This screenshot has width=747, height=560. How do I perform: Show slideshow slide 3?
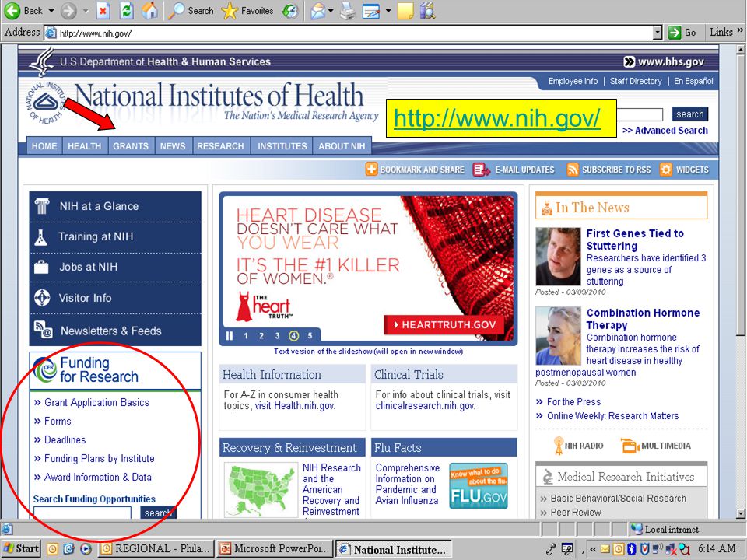(277, 336)
